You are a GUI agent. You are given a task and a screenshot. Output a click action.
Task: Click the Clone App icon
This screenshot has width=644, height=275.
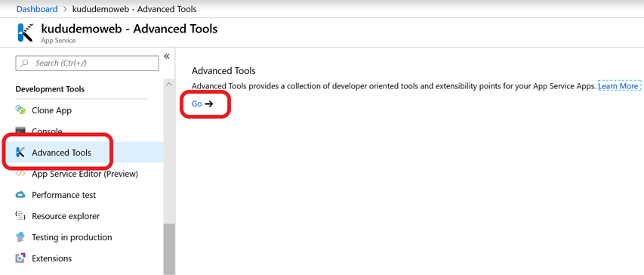coord(20,110)
